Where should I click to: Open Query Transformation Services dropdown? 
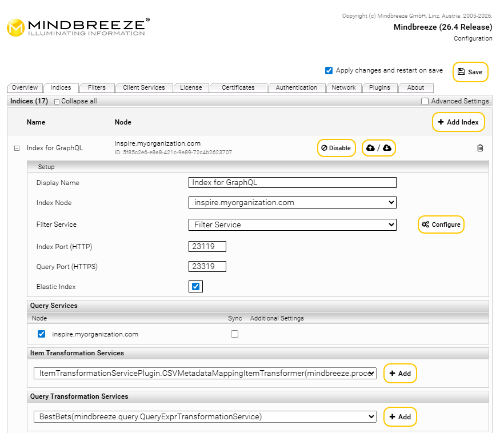[x=205, y=416]
